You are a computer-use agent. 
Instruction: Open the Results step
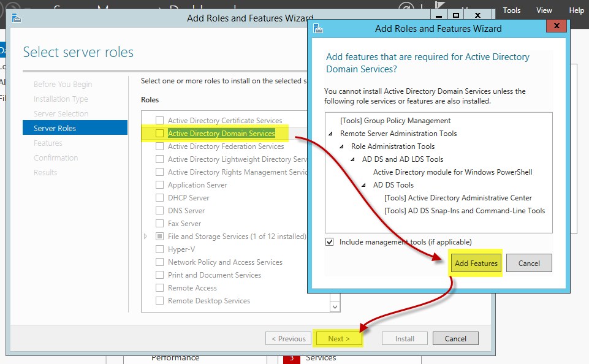pos(45,172)
